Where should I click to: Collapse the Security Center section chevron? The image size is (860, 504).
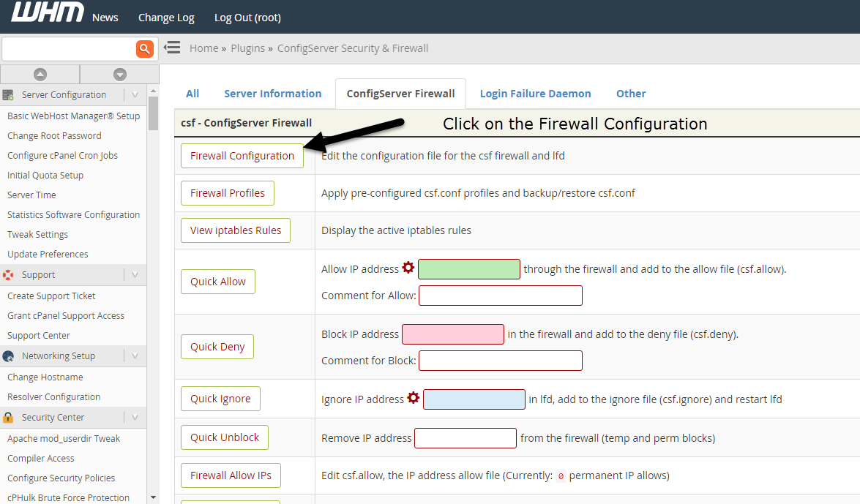click(135, 418)
